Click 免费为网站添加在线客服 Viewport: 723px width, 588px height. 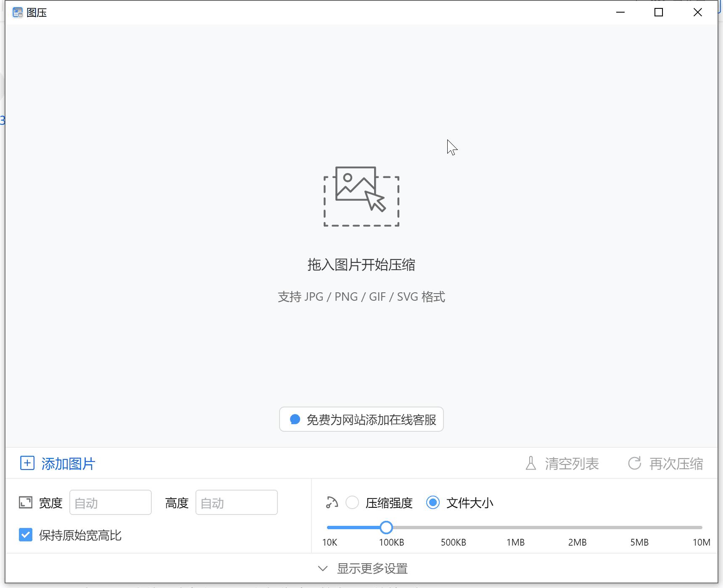(372, 419)
